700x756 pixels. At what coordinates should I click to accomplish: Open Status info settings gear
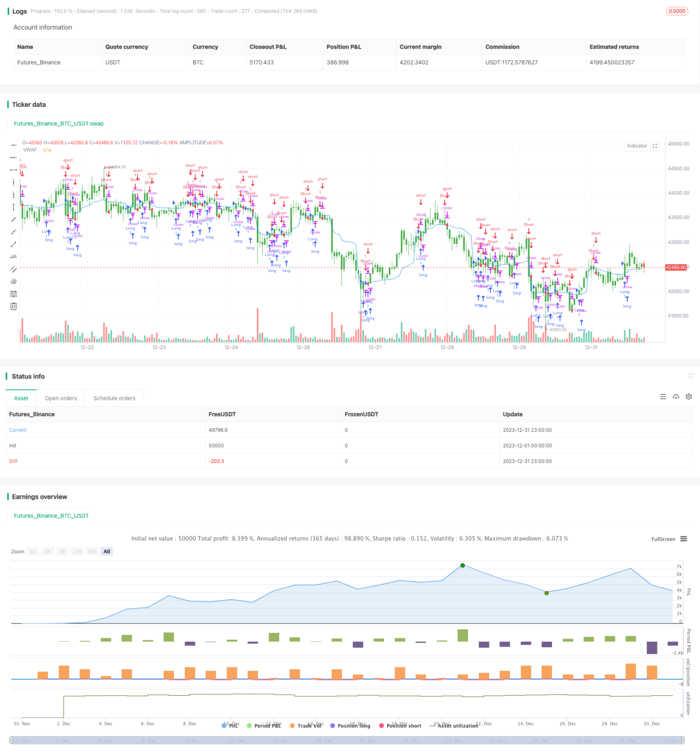(x=689, y=397)
